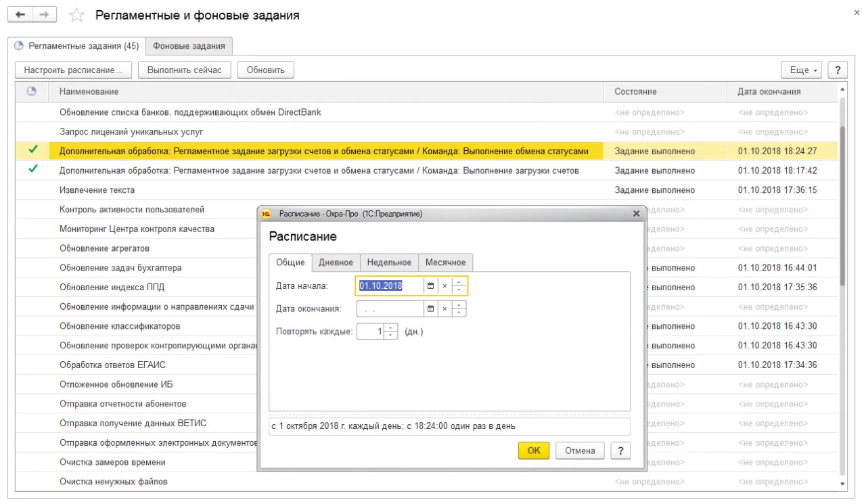
Task: Click into the Дата окончания input field
Action: click(390, 309)
